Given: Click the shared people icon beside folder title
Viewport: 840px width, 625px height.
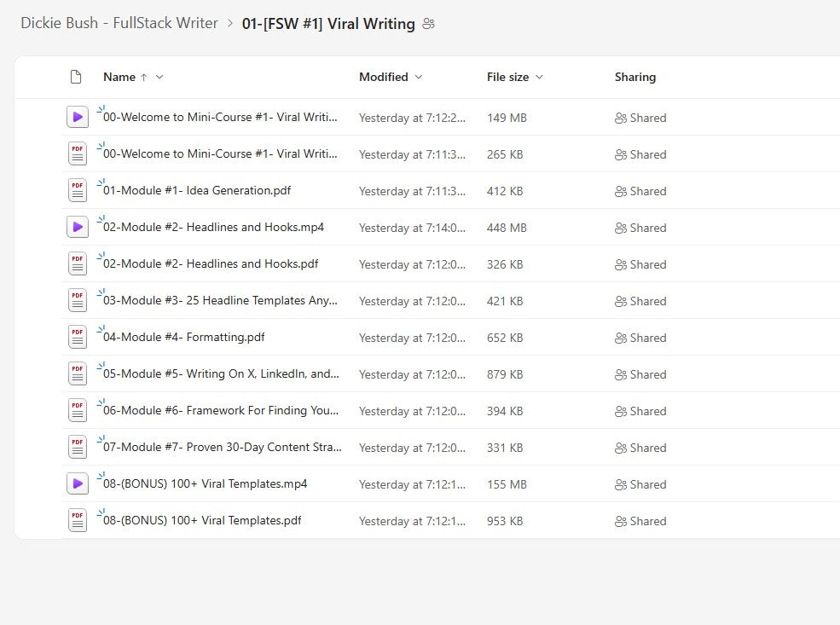Looking at the screenshot, I should [x=429, y=24].
